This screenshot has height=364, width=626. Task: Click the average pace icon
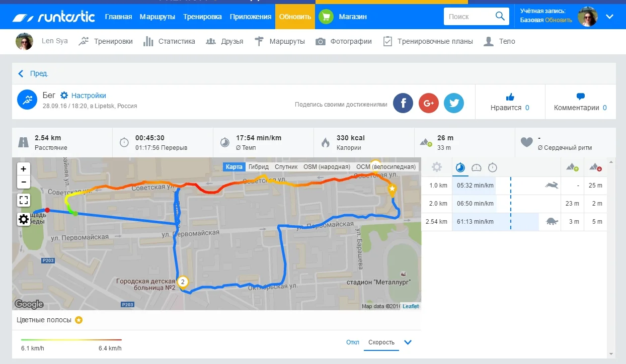225,142
